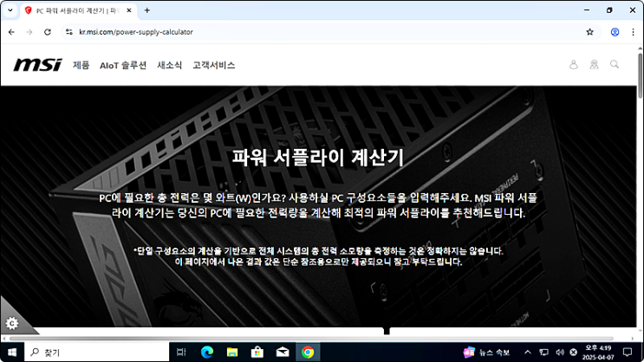Image resolution: width=644 pixels, height=362 pixels.
Task: Click the vertical page scrollbar thumb
Action: pos(640,75)
